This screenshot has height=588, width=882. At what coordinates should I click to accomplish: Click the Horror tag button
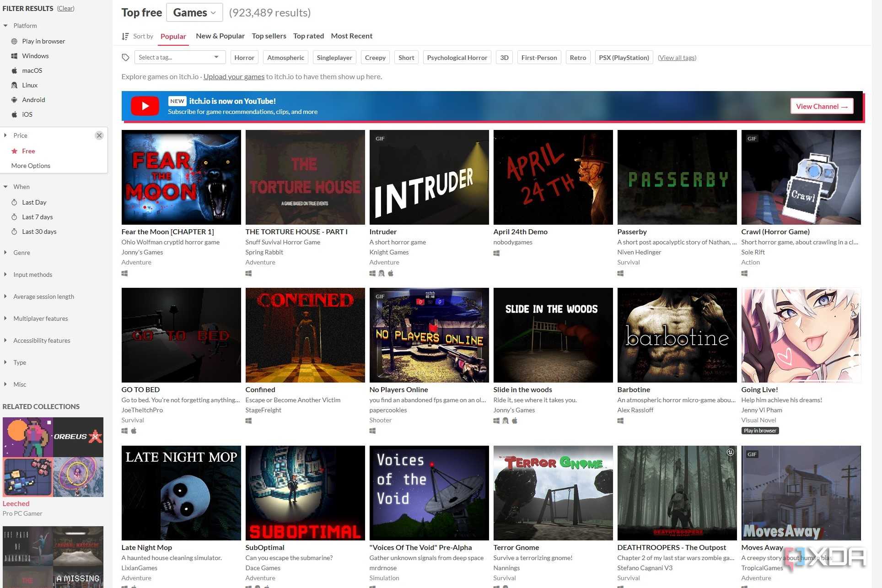(x=244, y=58)
